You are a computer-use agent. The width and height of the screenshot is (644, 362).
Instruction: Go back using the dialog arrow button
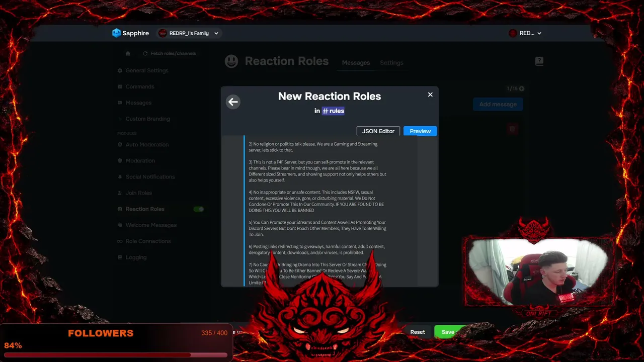tap(233, 102)
